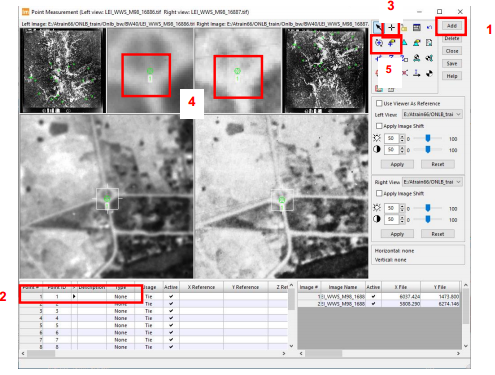The image size is (495, 375).
Task: Click the Add button
Action: pos(452,26)
